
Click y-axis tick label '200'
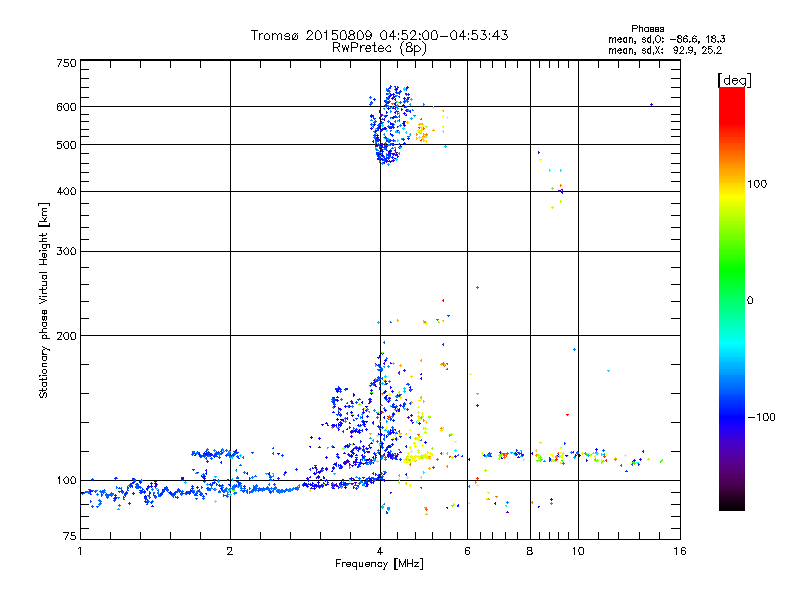(66, 336)
